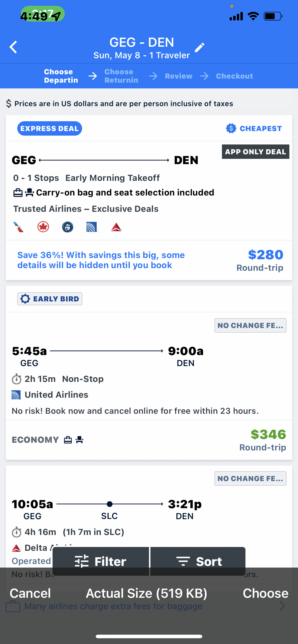
Task: Tap the Delta logo in Express Deal
Action: [116, 227]
